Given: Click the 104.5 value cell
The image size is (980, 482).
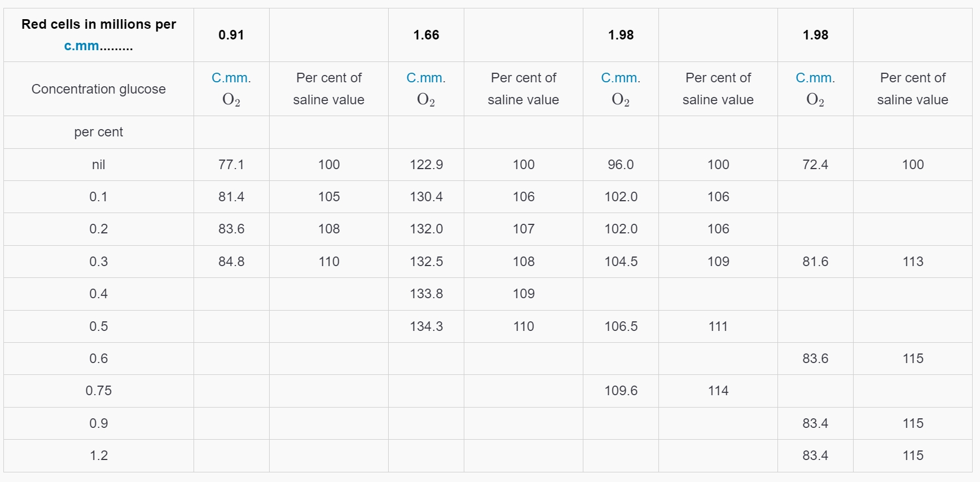Looking at the screenshot, I should click(x=621, y=262).
